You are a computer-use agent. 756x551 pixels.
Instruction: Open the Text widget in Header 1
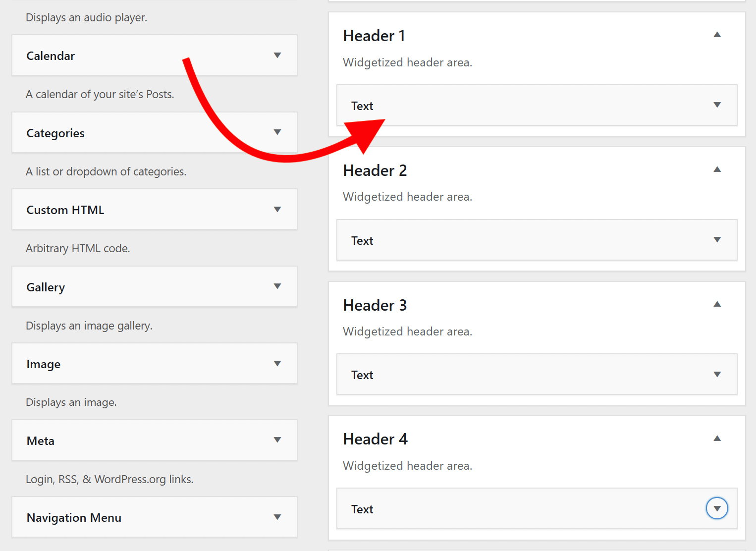point(717,105)
